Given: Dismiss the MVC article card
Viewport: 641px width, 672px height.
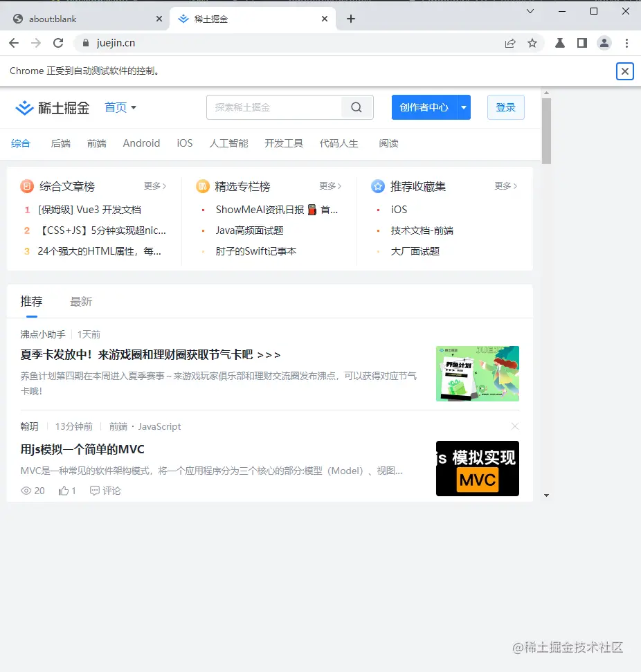Looking at the screenshot, I should (x=515, y=426).
